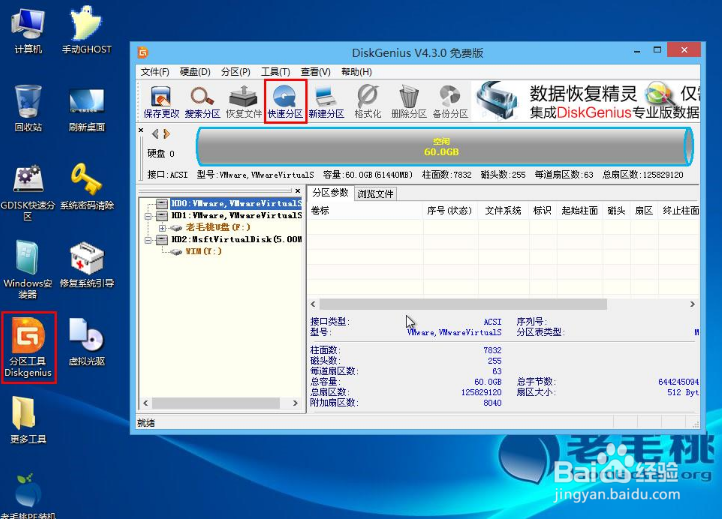Maximize the DiskGenius window

click(657, 50)
